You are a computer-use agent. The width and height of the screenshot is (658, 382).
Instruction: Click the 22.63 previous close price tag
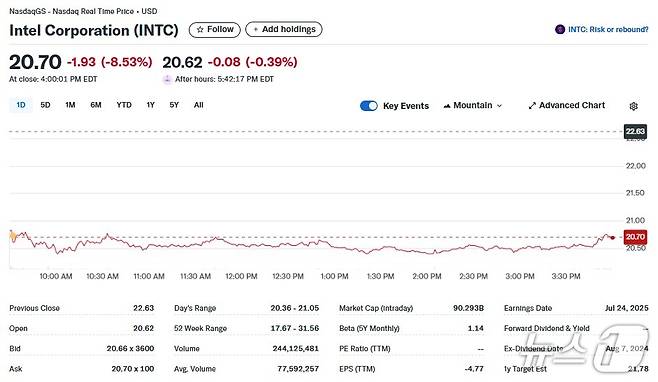point(635,131)
